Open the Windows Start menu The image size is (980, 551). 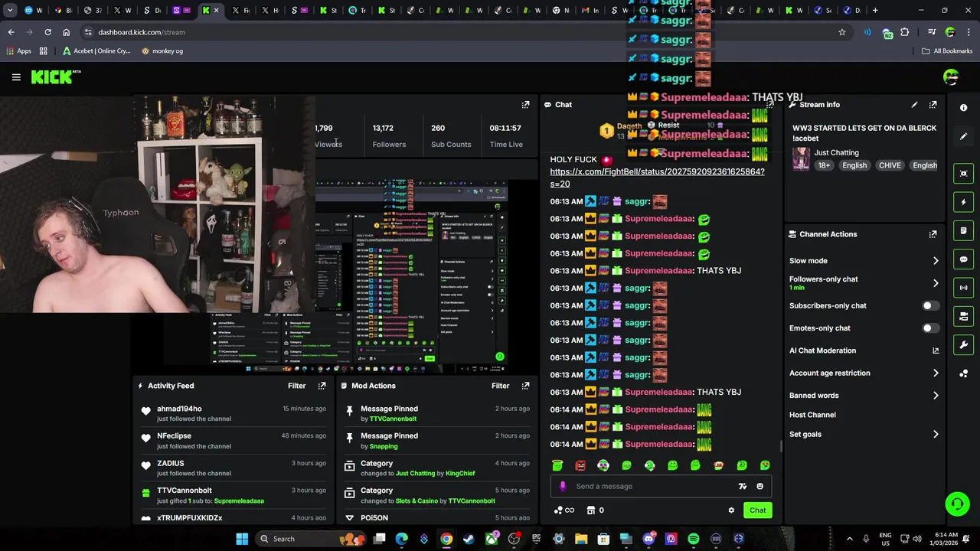(242, 539)
